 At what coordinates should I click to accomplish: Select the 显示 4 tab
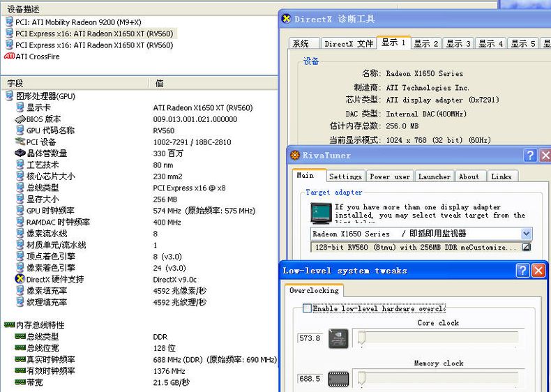(490, 44)
